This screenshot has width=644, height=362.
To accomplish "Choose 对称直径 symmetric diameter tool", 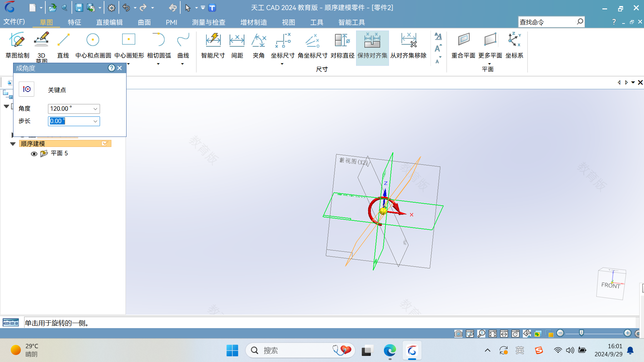I will [342, 46].
